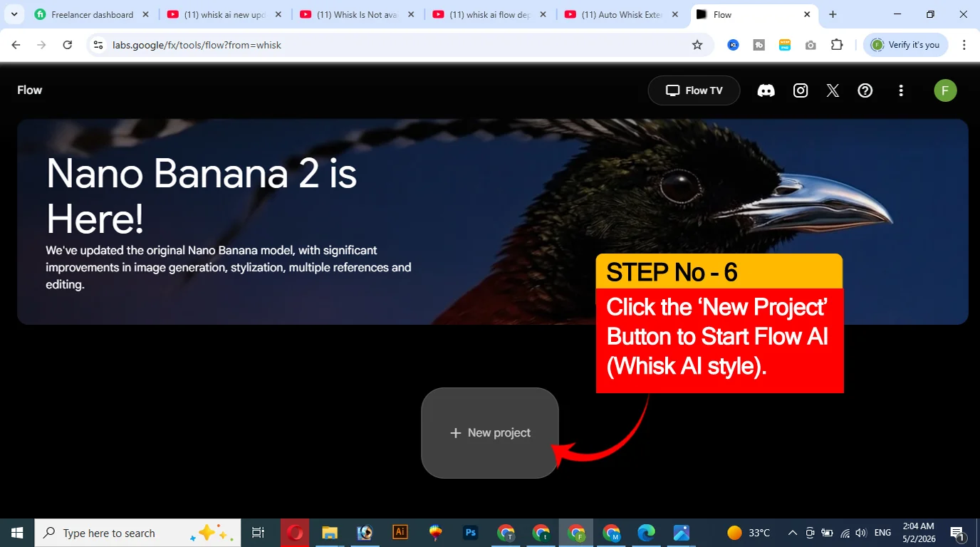Viewport: 980px width, 547px height.
Task: Launch Opera from the taskbar
Action: [295, 533]
